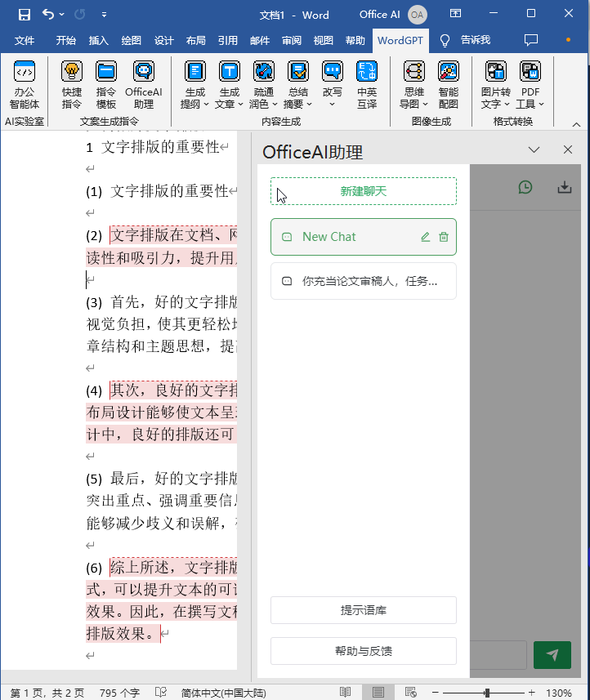Image resolution: width=590 pixels, height=700 pixels.
Task: Open the 提示语库 prompt library
Action: (364, 610)
